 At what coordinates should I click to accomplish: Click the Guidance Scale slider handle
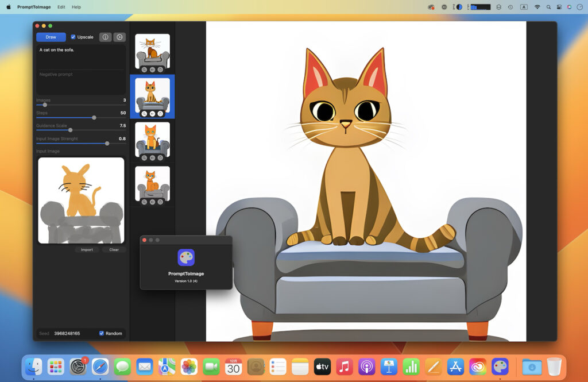coord(70,130)
